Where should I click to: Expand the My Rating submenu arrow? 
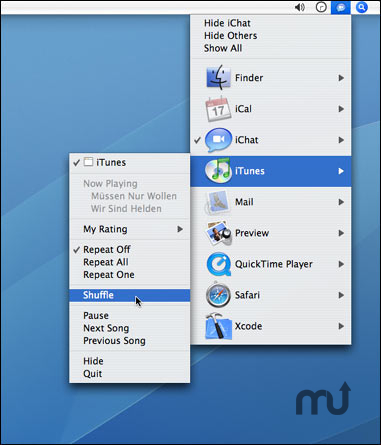180,229
